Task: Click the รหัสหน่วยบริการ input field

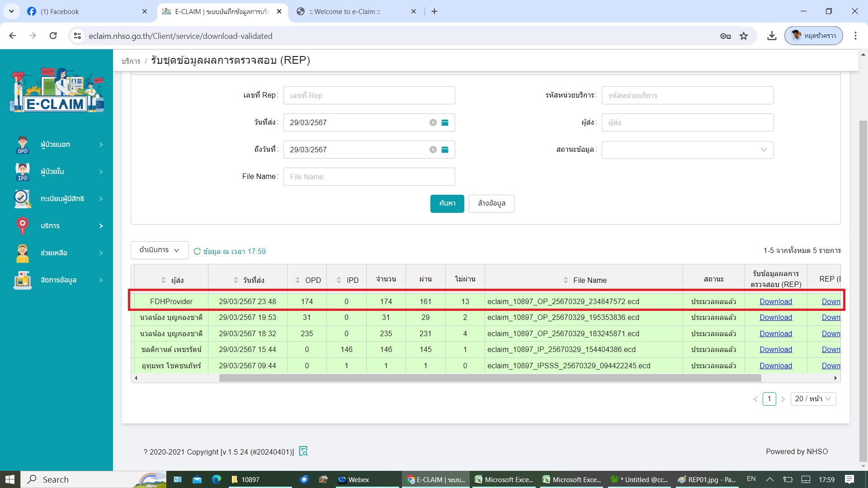Action: 687,95
